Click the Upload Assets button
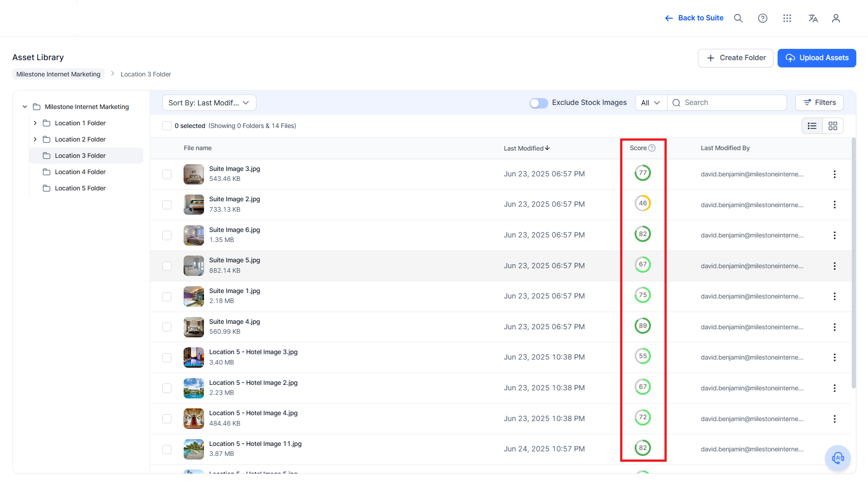868x488 pixels. 816,58
